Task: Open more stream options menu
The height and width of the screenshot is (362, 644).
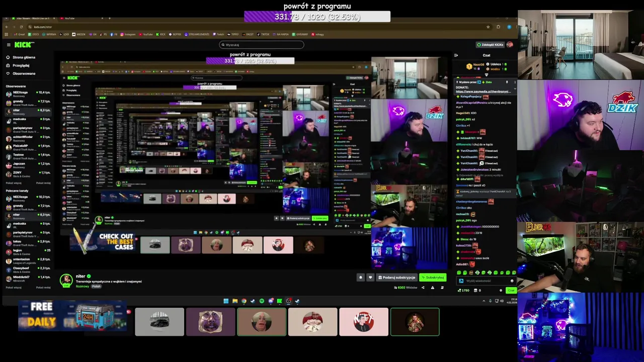Action: [442, 288]
